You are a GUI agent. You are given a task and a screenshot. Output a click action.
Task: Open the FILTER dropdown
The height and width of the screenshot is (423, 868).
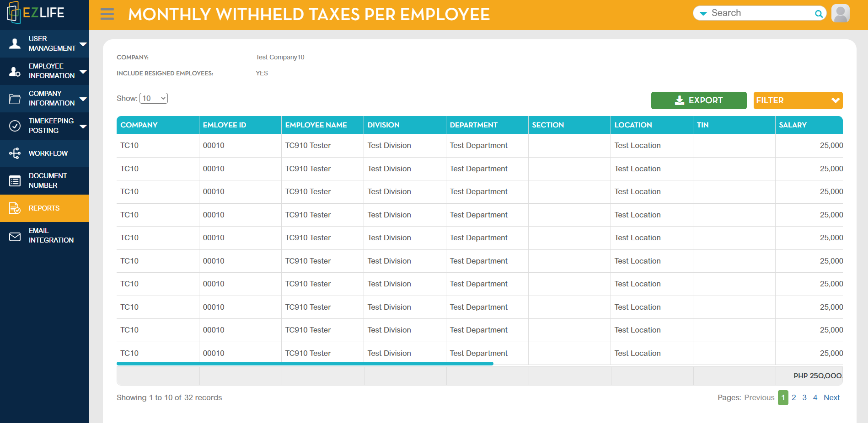click(x=798, y=100)
